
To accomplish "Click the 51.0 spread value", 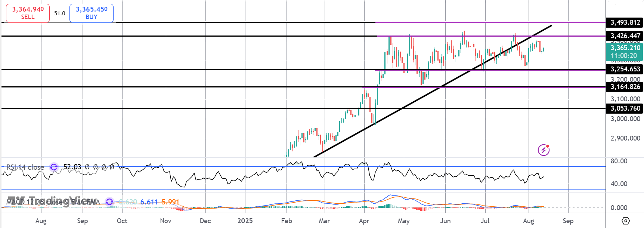I will click(59, 13).
